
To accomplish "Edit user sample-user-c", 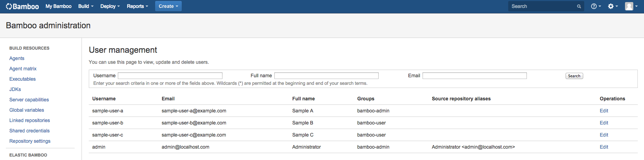I will (604, 135).
